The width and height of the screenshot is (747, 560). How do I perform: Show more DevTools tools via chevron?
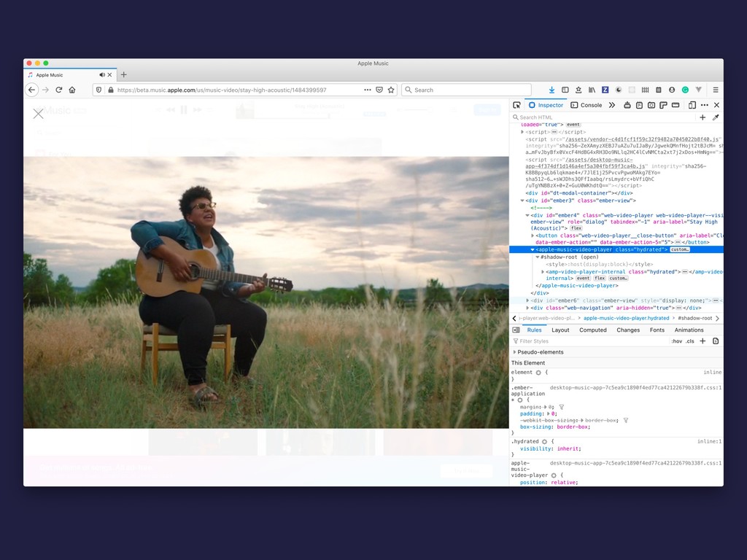611,105
